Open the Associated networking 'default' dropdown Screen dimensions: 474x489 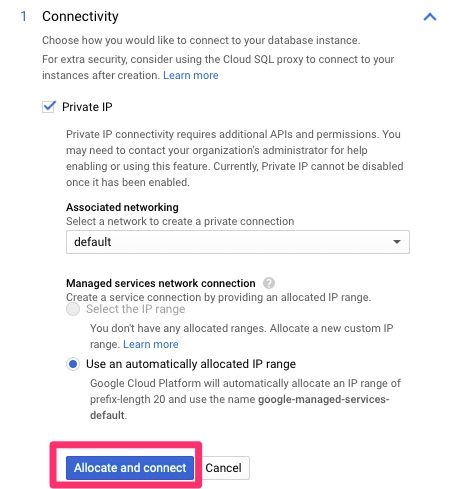238,242
